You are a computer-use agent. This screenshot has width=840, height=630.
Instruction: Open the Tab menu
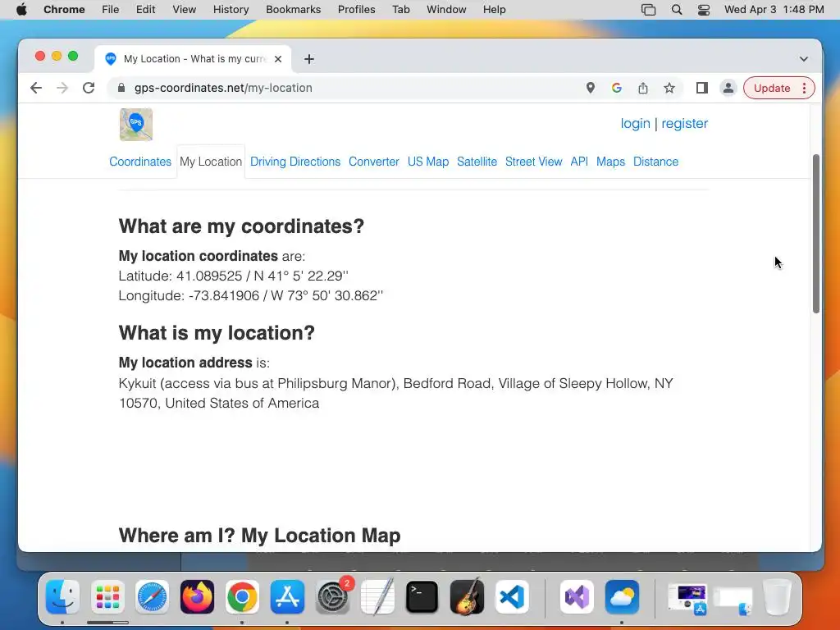(x=400, y=10)
